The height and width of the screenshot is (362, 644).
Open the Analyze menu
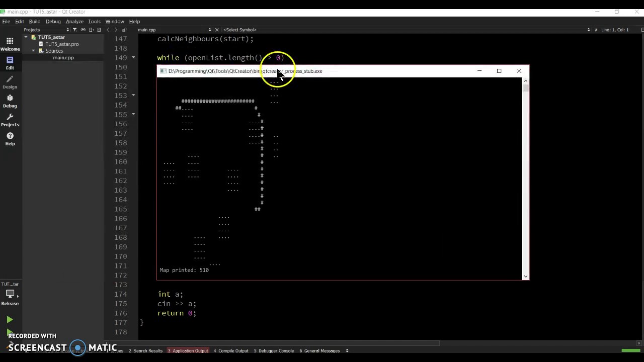tap(74, 22)
